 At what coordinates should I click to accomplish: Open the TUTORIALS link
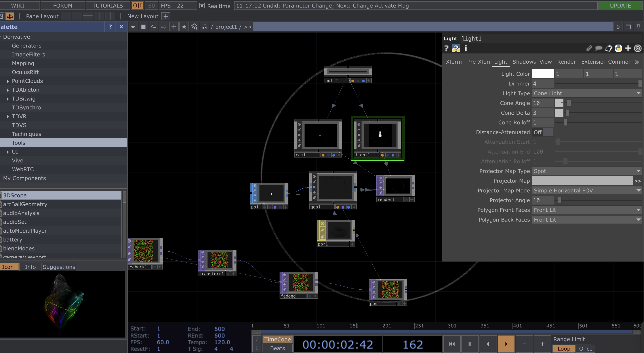click(x=107, y=6)
